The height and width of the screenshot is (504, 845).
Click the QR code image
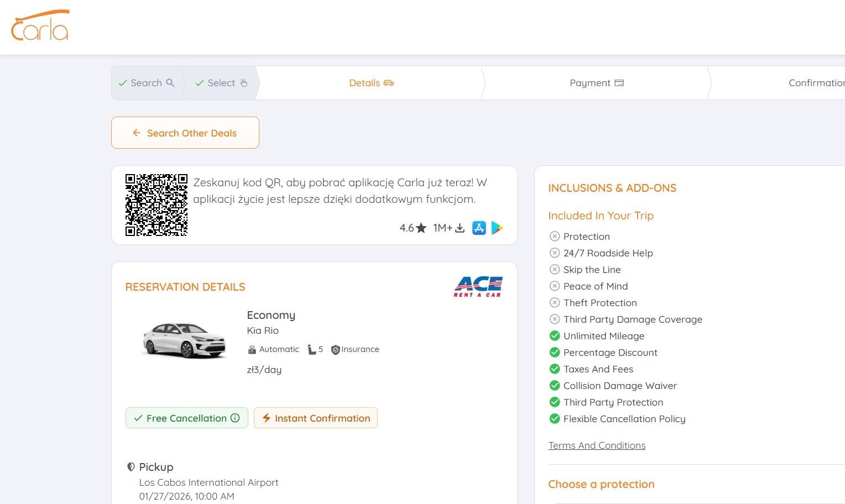[157, 205]
